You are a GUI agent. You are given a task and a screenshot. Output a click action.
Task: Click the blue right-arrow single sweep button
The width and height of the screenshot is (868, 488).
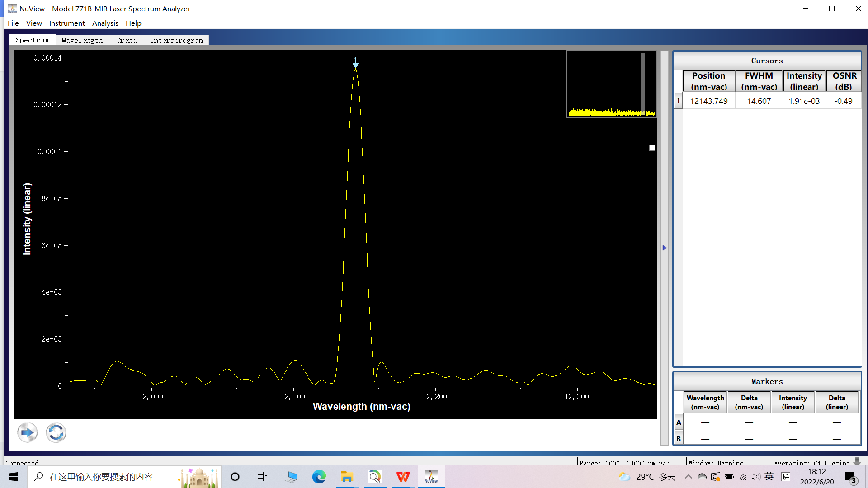point(28,433)
